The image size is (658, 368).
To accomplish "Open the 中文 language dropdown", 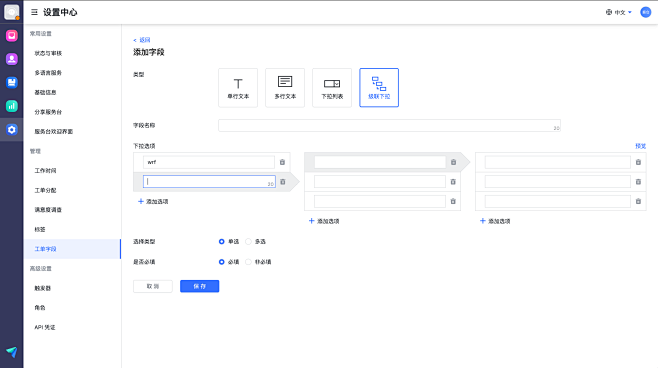I will (x=619, y=12).
